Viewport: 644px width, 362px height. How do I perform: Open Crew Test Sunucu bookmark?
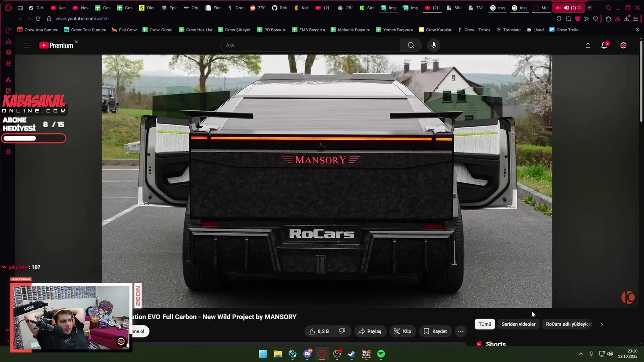(x=85, y=30)
